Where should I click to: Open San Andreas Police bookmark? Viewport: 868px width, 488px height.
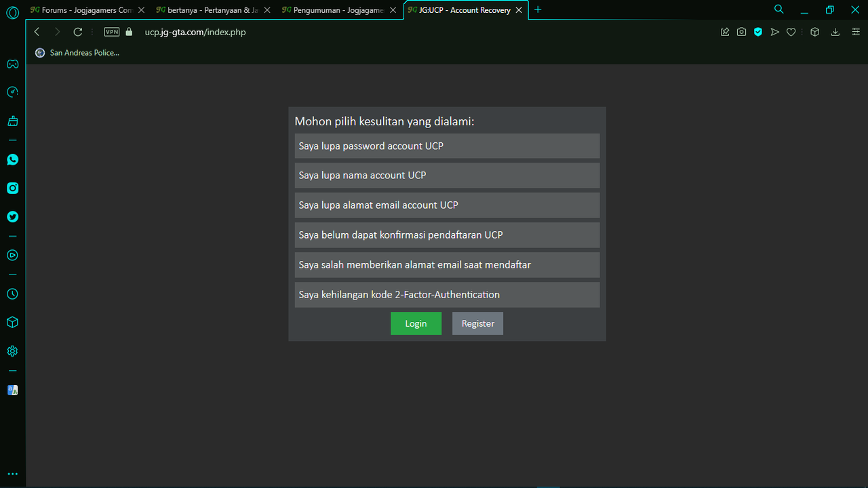tap(77, 52)
